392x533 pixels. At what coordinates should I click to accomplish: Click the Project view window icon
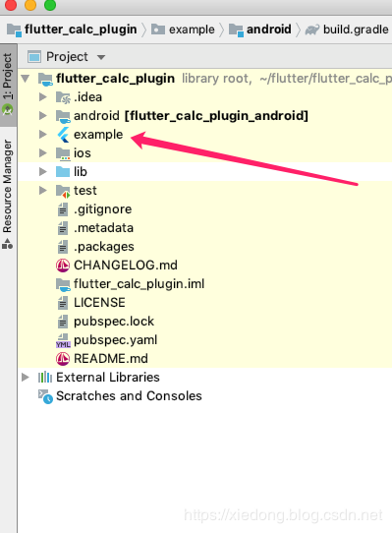(34, 57)
